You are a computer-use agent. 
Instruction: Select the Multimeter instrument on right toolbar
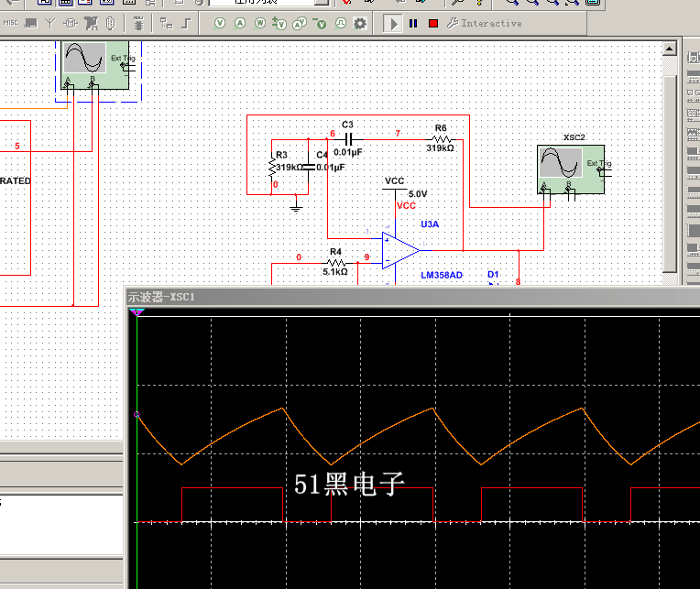694,58
